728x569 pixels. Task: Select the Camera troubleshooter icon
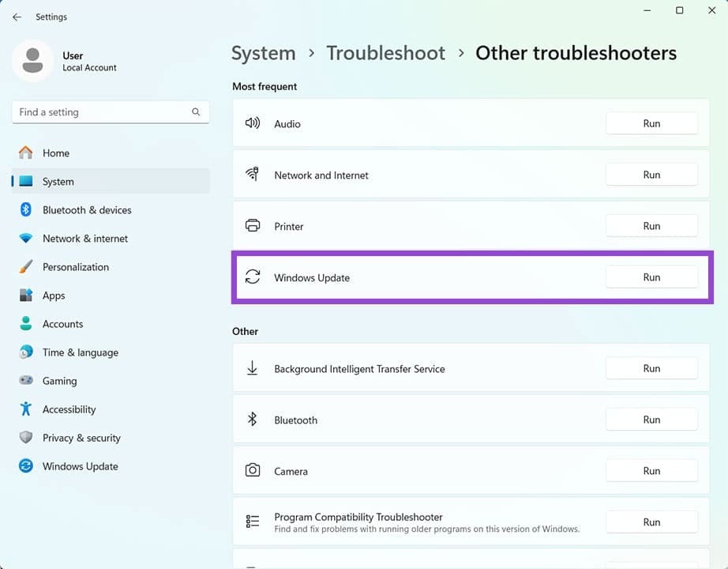click(x=253, y=470)
